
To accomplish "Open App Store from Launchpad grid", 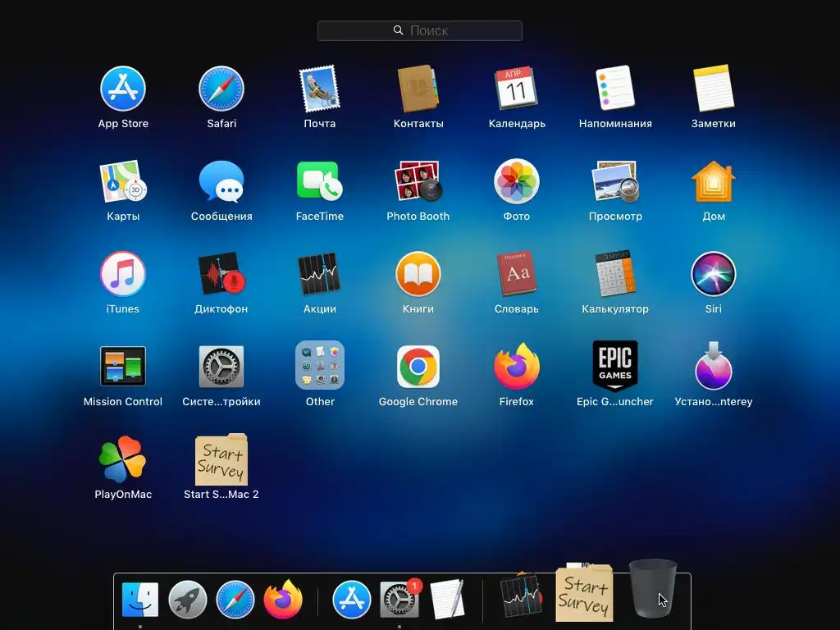I will coord(123,89).
